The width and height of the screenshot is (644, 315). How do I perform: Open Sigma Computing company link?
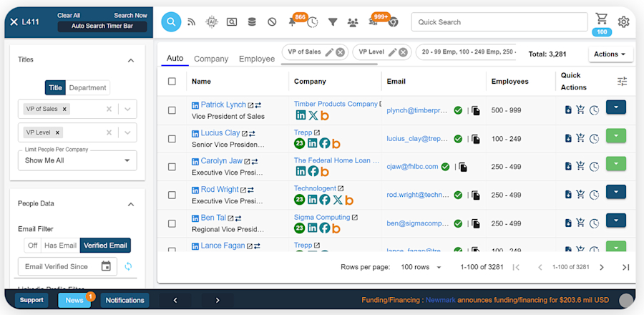(x=322, y=217)
